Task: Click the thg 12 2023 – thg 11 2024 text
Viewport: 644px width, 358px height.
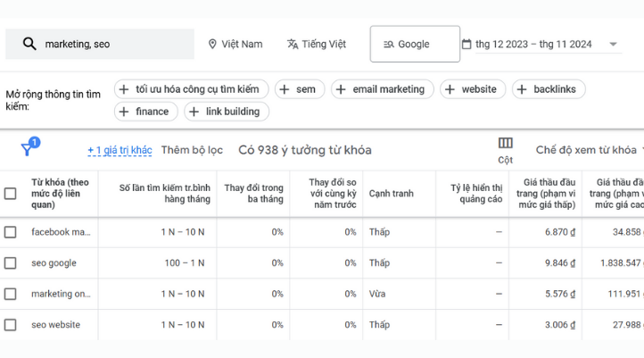Action: click(533, 44)
